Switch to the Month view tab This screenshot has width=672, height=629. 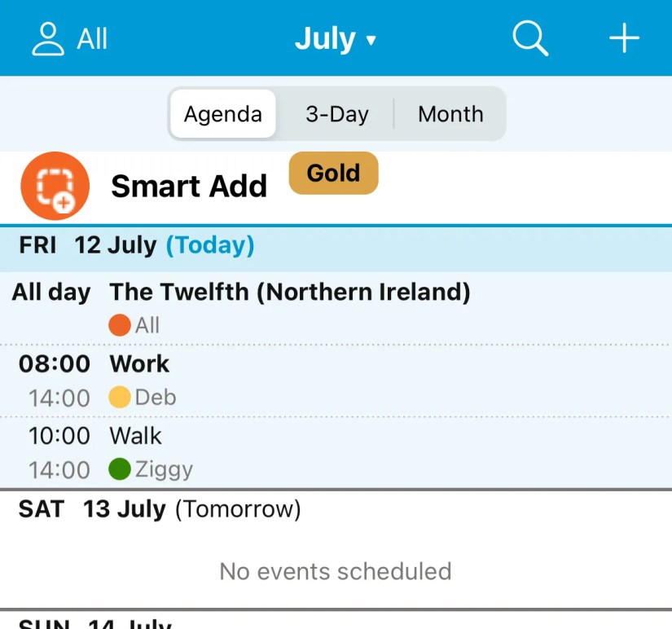coord(450,114)
